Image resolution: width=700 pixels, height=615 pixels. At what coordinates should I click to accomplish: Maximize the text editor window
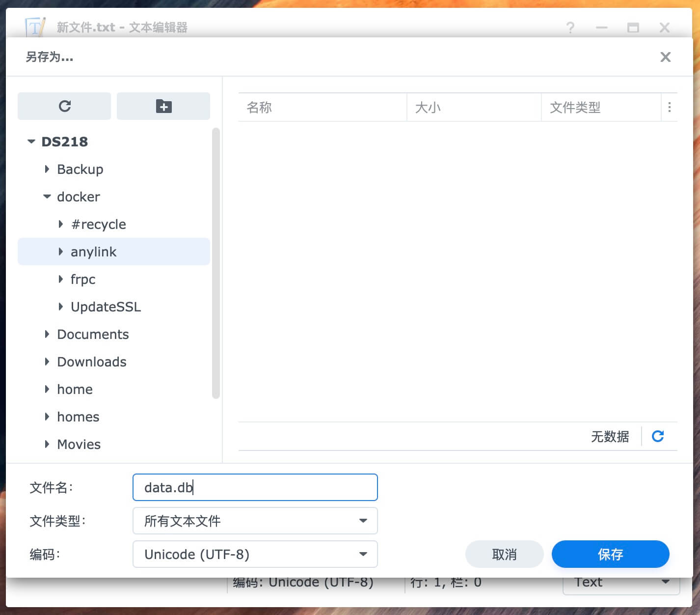coord(633,28)
